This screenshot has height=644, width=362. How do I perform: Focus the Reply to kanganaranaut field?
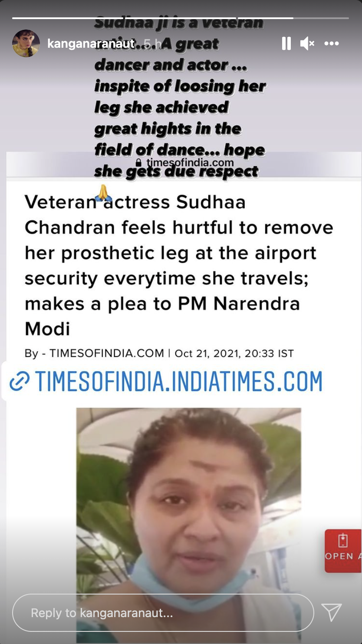[x=163, y=613]
